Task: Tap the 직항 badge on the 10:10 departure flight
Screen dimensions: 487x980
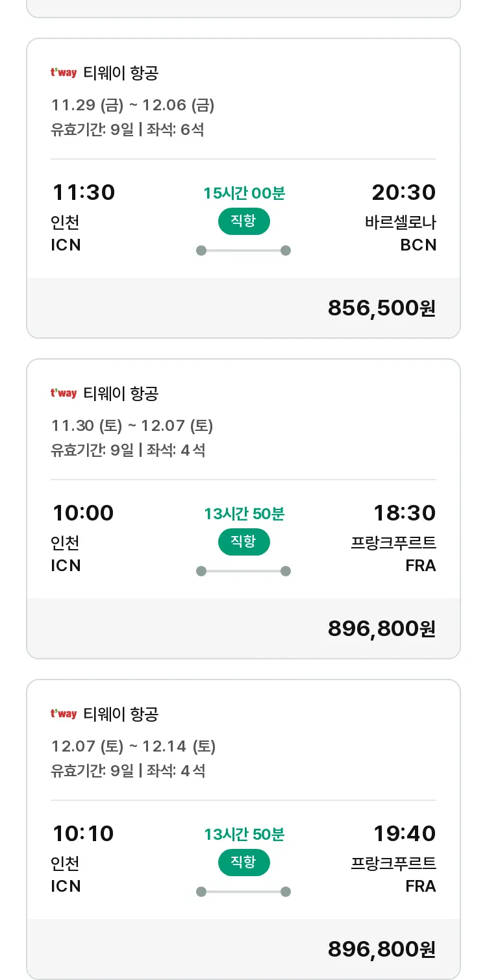Action: (243, 863)
